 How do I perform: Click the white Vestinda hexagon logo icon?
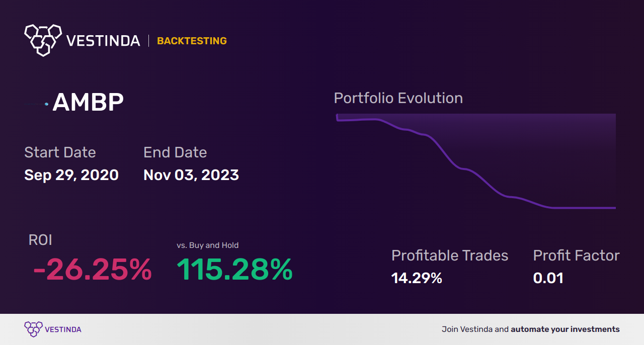tap(43, 40)
